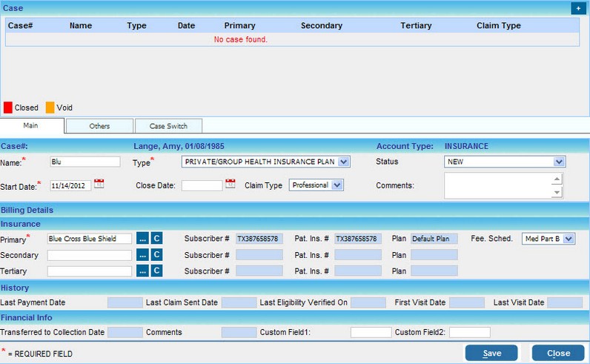
Task: Click the Primary insurance browse ellipsis button
Action: pos(143,239)
